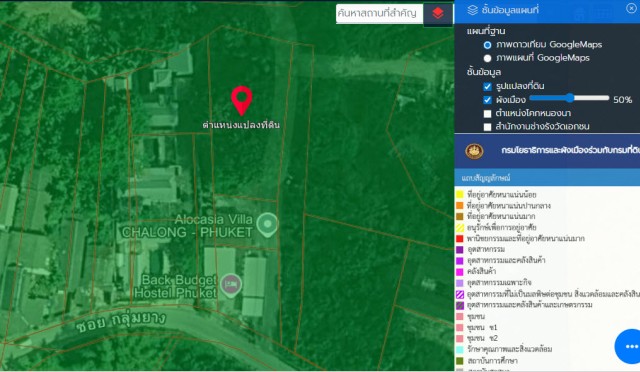Close the map layers panel
This screenshot has width=640, height=372.
pyautogui.click(x=631, y=8)
